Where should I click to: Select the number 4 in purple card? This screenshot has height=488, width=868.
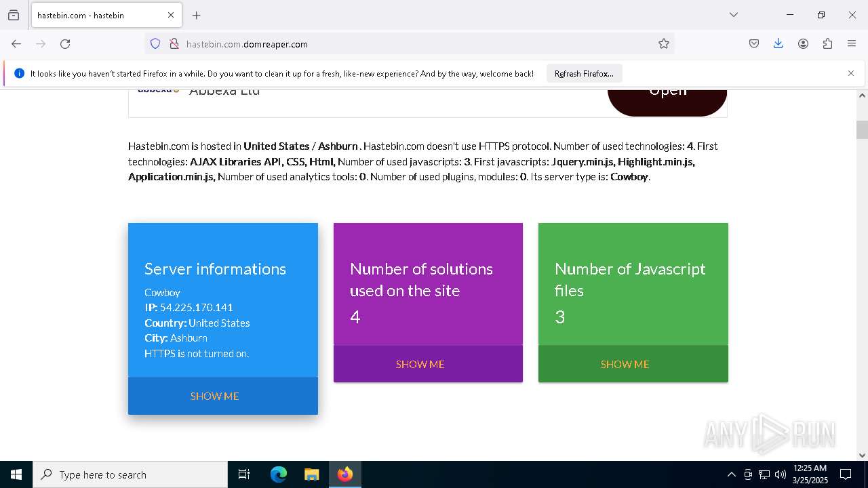(355, 317)
